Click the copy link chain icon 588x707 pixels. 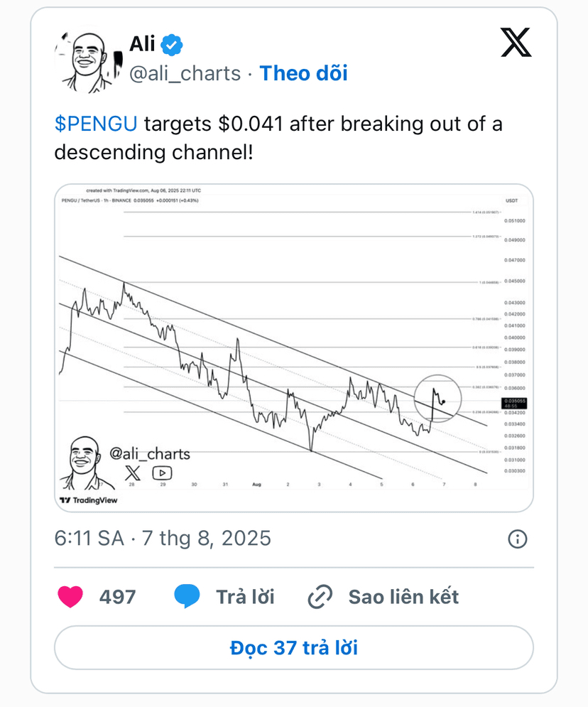point(320,597)
